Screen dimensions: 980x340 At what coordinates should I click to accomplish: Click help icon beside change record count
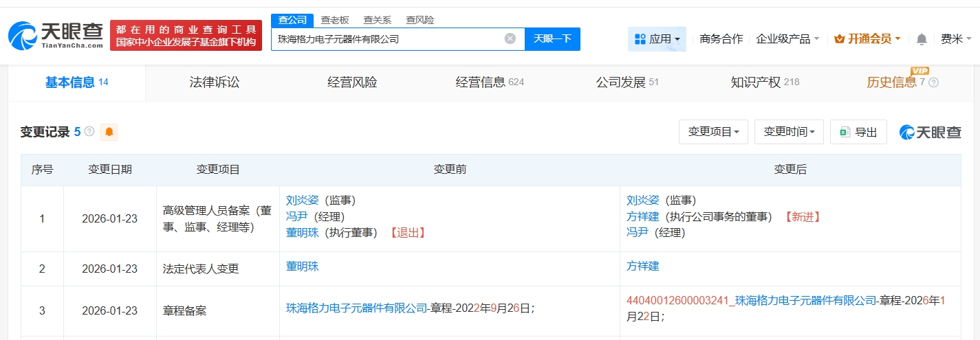[x=89, y=132]
